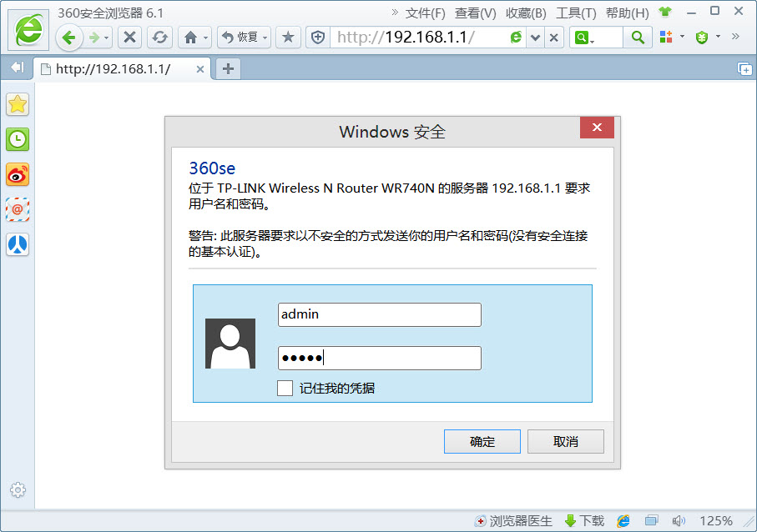The height and width of the screenshot is (532, 757).
Task: Open history clock icon in sidebar
Action: click(18, 139)
